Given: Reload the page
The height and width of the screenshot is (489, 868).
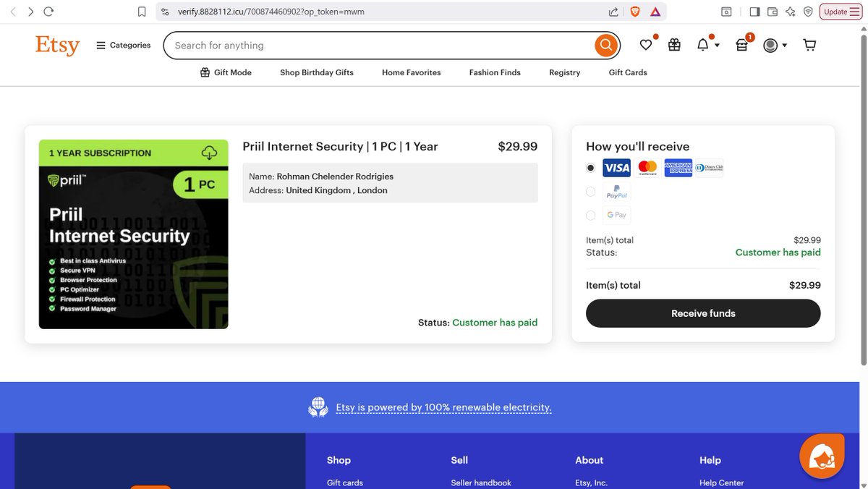Looking at the screenshot, I should [x=48, y=12].
